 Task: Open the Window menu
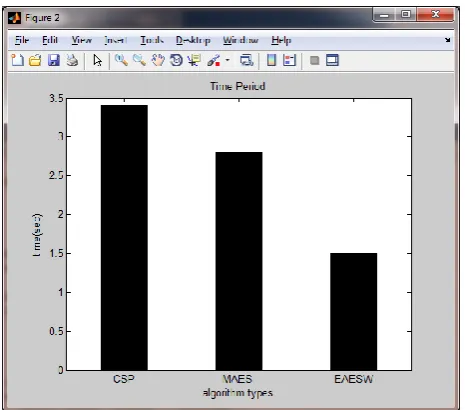241,40
